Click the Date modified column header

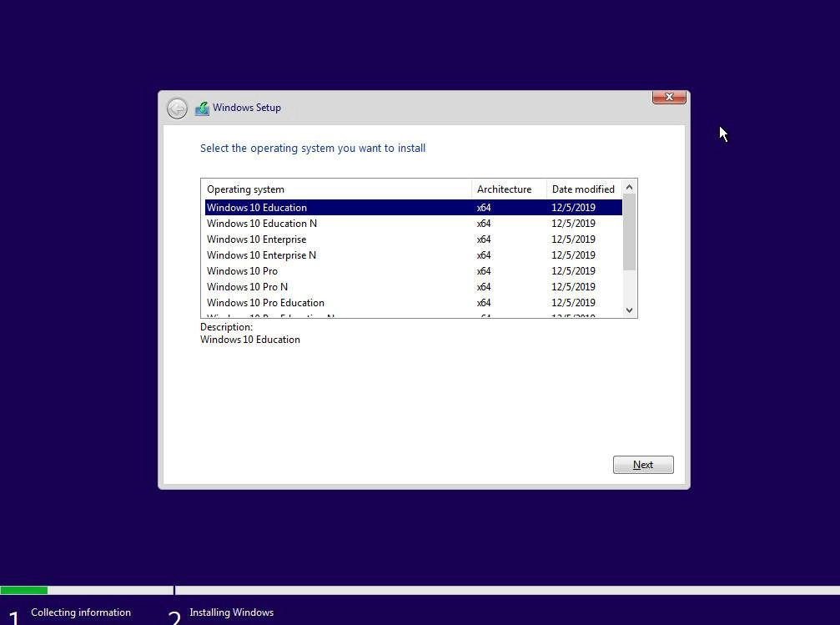584,189
